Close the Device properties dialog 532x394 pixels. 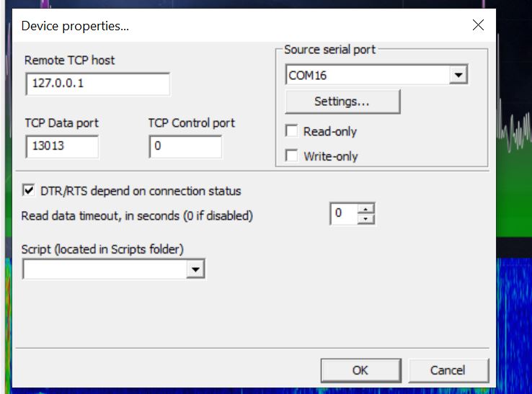point(478,25)
